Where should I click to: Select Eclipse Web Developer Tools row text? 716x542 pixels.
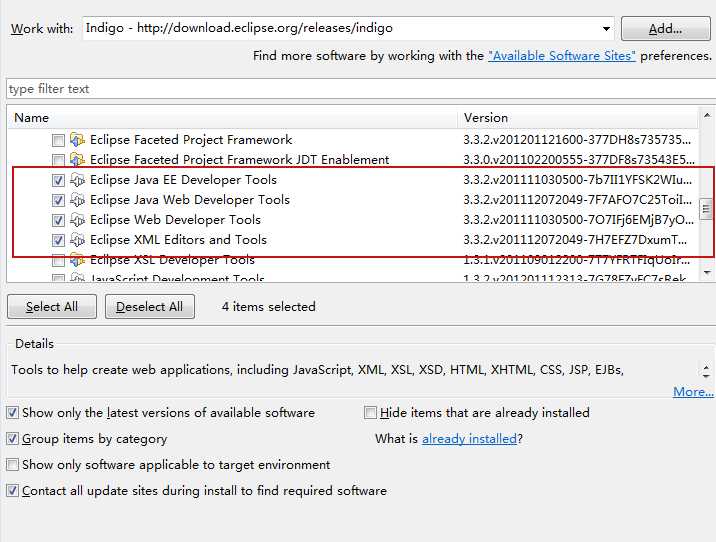[x=175, y=220]
